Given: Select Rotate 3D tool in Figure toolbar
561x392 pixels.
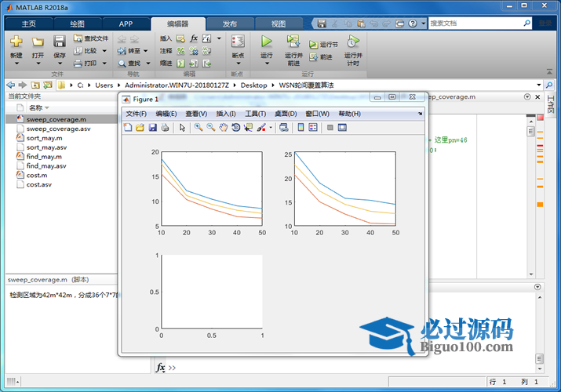Looking at the screenshot, I should point(236,128).
